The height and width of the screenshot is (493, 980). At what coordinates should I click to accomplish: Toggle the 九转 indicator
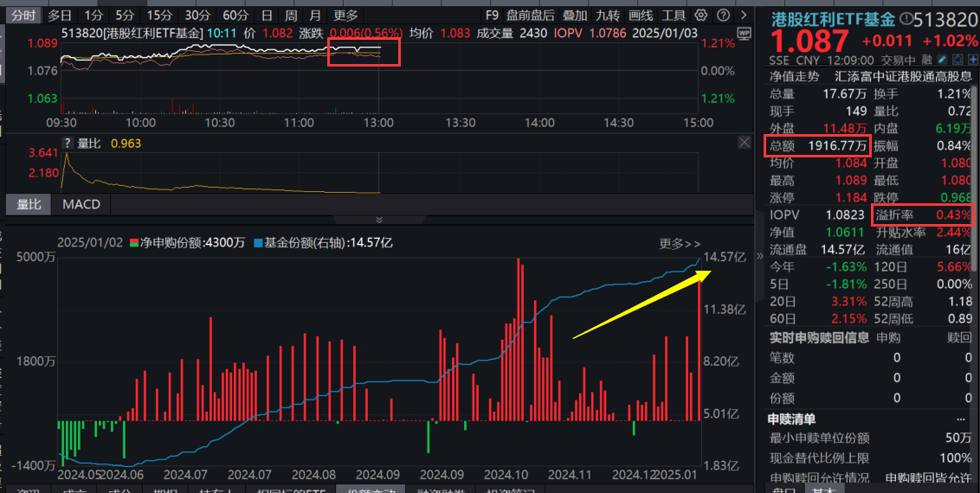click(x=608, y=16)
